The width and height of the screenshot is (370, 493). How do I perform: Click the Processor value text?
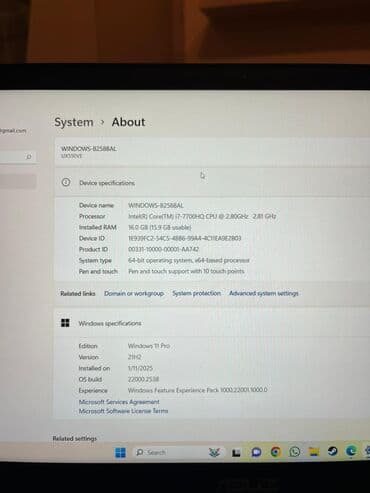(x=202, y=216)
